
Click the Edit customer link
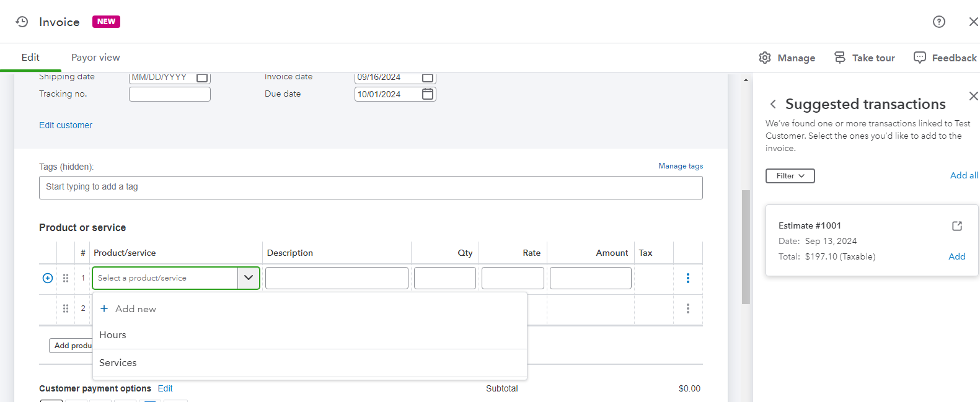66,125
